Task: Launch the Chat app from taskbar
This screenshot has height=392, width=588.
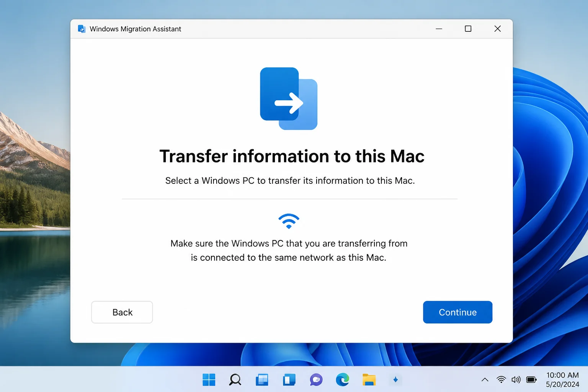Action: (316, 380)
